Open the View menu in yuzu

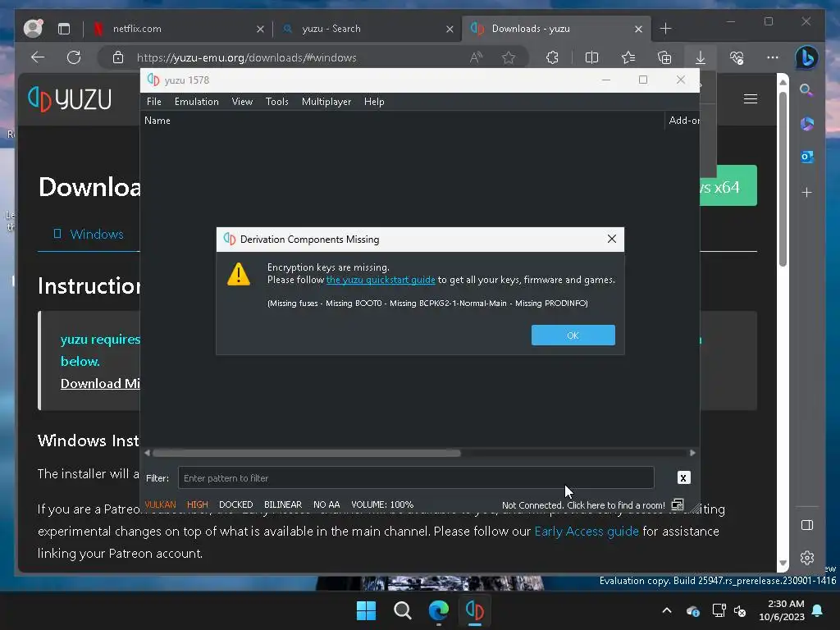point(242,101)
